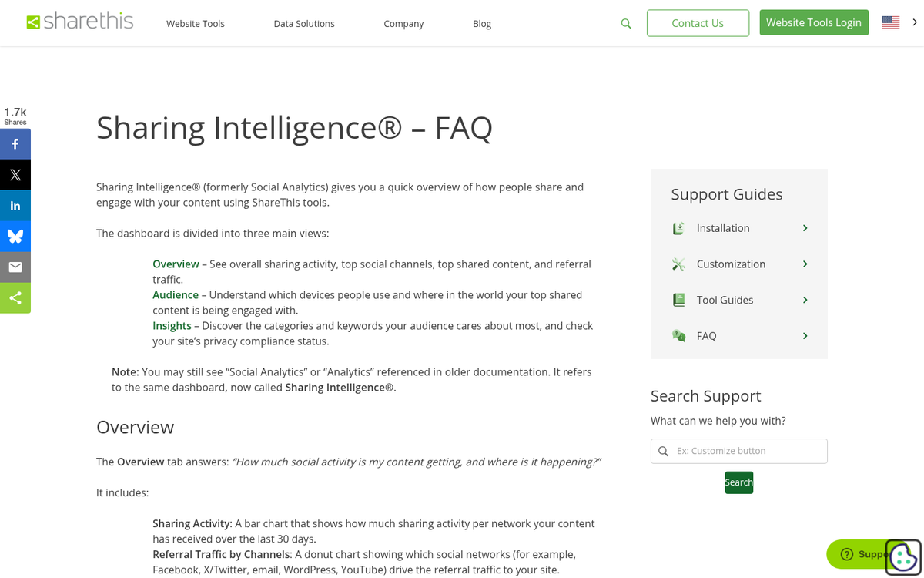Share page on X (Twitter)
The image size is (924, 578).
[x=15, y=175]
